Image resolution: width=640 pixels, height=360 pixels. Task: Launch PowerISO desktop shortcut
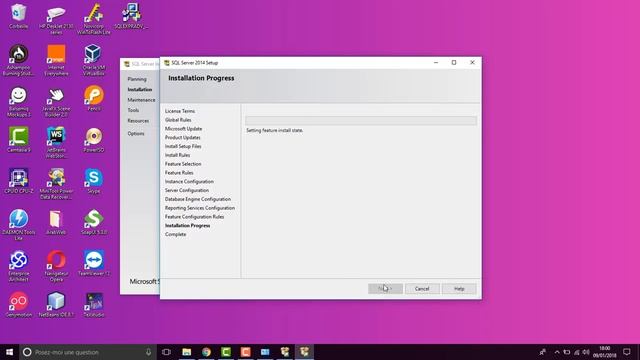(93, 140)
